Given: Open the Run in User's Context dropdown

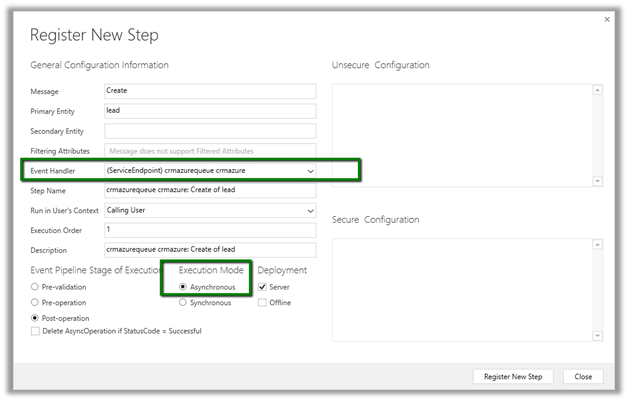Looking at the screenshot, I should (309, 211).
